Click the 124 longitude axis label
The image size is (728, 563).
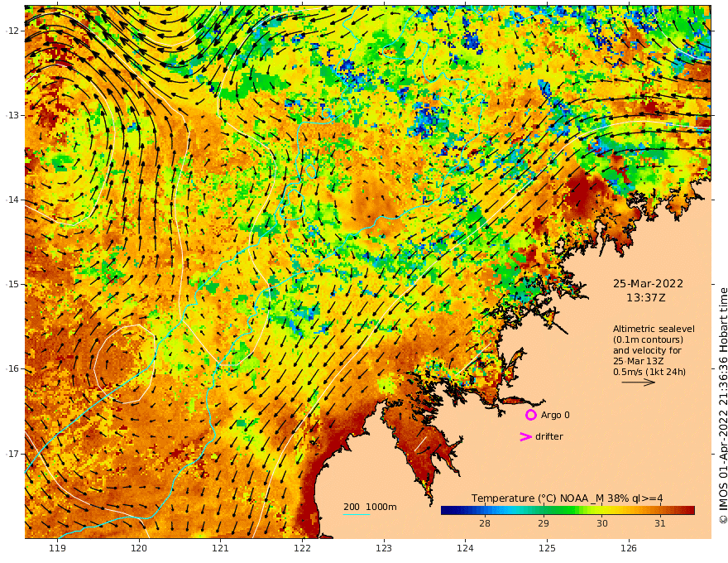click(x=465, y=548)
